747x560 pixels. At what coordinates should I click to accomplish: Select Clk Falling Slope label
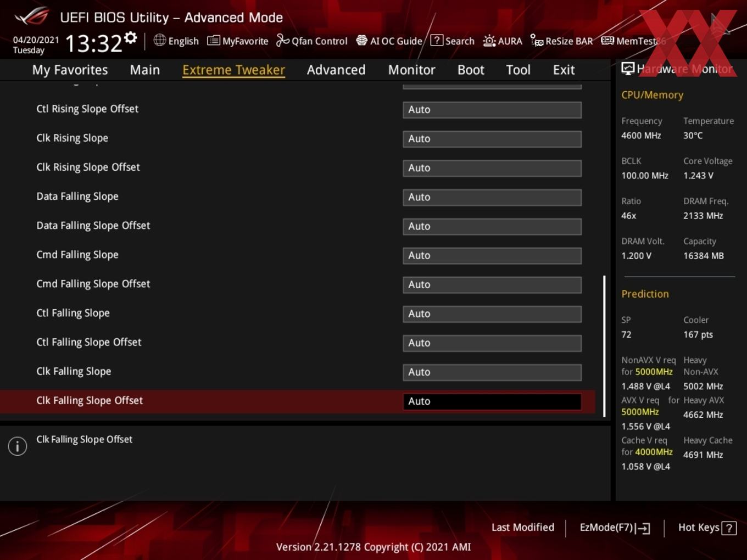point(74,371)
